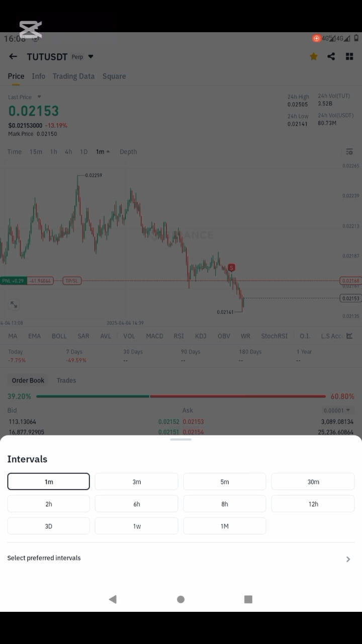Viewport: 362px width, 644px height.
Task: Open chart settings icon beside Depth
Action: 349,151
